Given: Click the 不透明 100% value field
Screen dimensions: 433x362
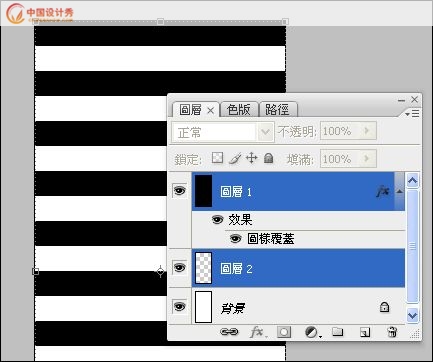Looking at the screenshot, I should pyautogui.click(x=348, y=130).
